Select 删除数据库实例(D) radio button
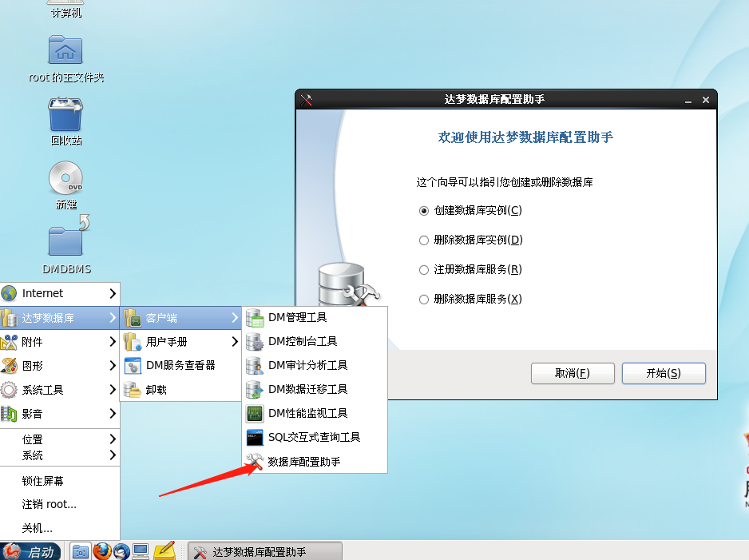This screenshot has width=749, height=560. pos(424,240)
